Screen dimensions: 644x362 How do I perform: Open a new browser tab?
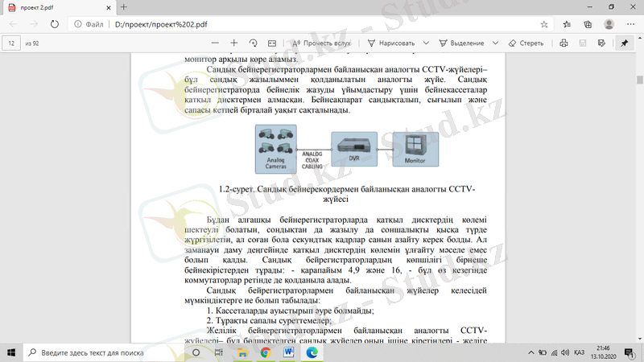[x=124, y=7]
